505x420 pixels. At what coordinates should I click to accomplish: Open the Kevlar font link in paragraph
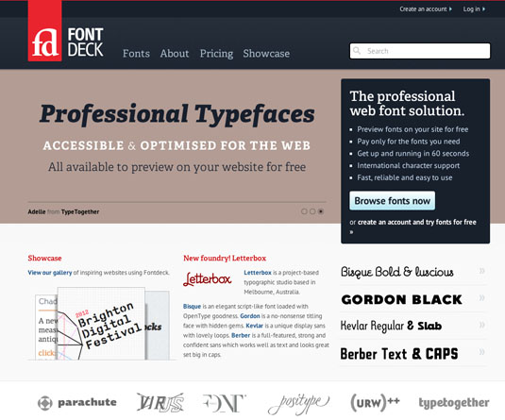pyautogui.click(x=255, y=326)
